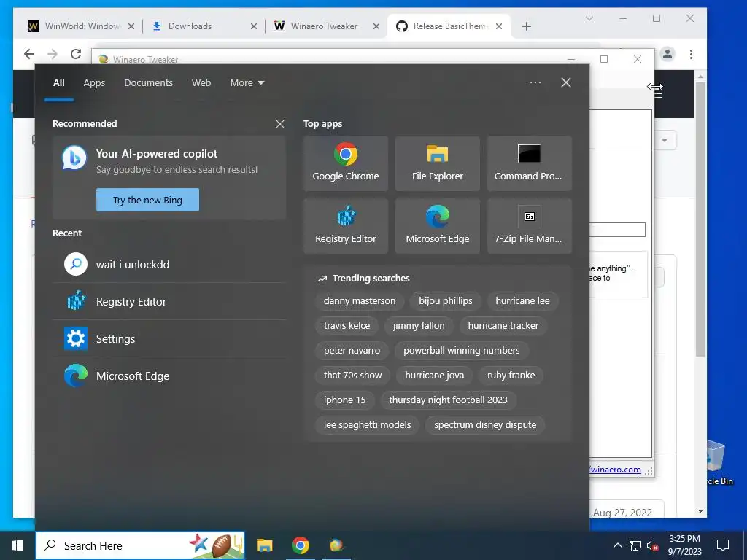Screen dimensions: 747x560
Task: Open Microsoft Edge from Recent list
Action: click(169, 376)
